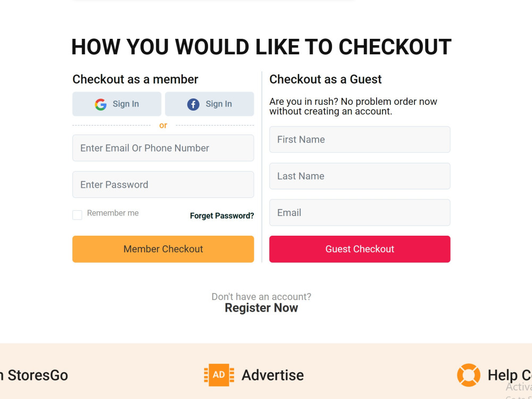
Task: Click the orange Help Center lifebuoy icon
Action: pos(469,375)
